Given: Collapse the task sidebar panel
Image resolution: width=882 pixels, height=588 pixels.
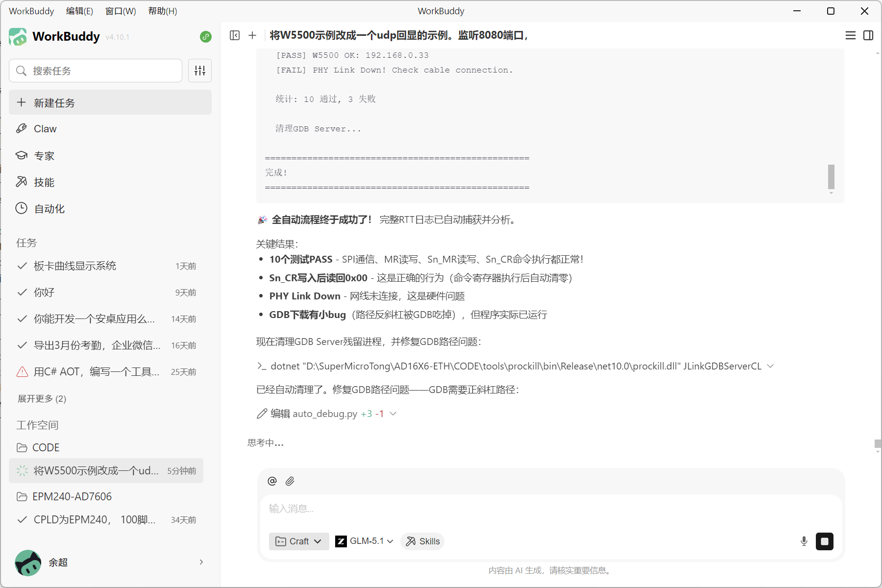Looking at the screenshot, I should (x=235, y=35).
